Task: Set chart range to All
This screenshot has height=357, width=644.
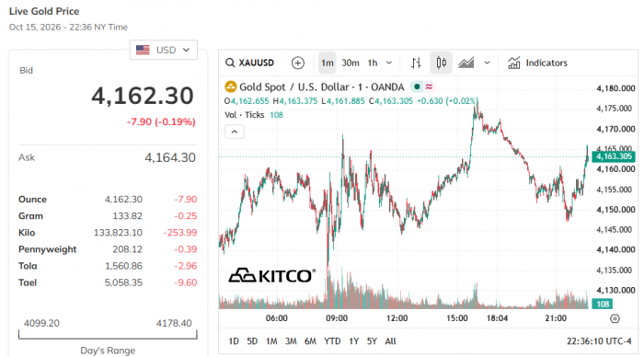Action: pos(391,341)
